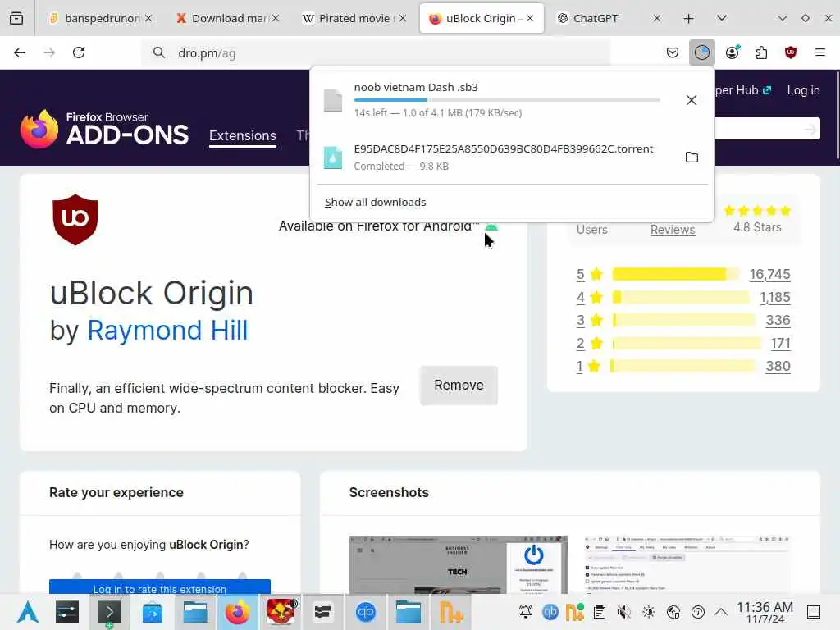Open the Arch Linux application launcher
The image size is (840, 630).
[28, 612]
